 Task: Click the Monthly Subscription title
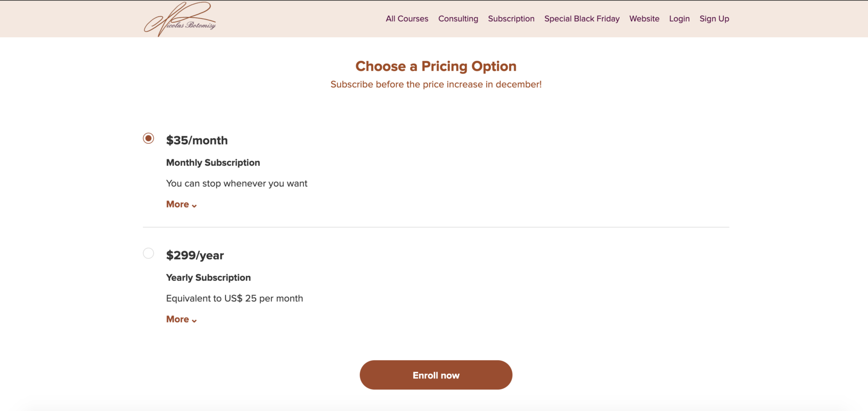[213, 162]
